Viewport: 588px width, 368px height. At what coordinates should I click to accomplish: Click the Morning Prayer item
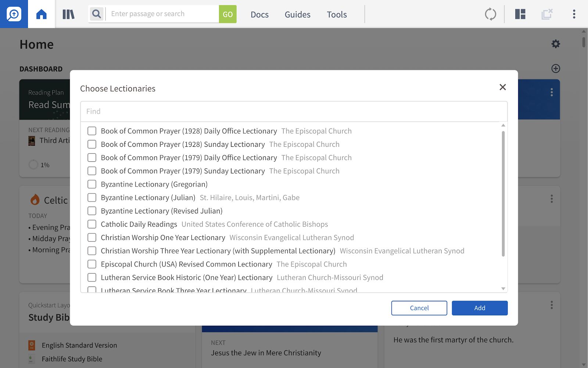click(51, 250)
